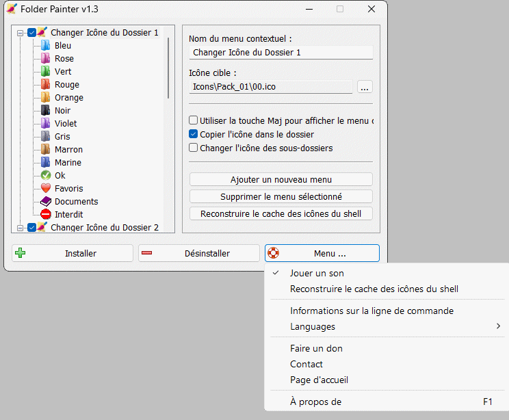
Task: Click the '...' browse button for target icon
Action: click(x=365, y=87)
